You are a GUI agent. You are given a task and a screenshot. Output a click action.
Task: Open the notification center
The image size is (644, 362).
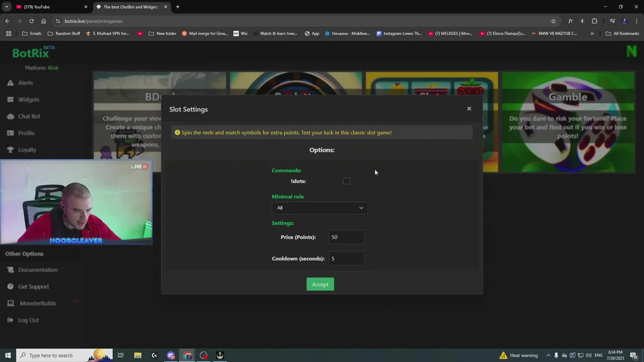point(633,355)
